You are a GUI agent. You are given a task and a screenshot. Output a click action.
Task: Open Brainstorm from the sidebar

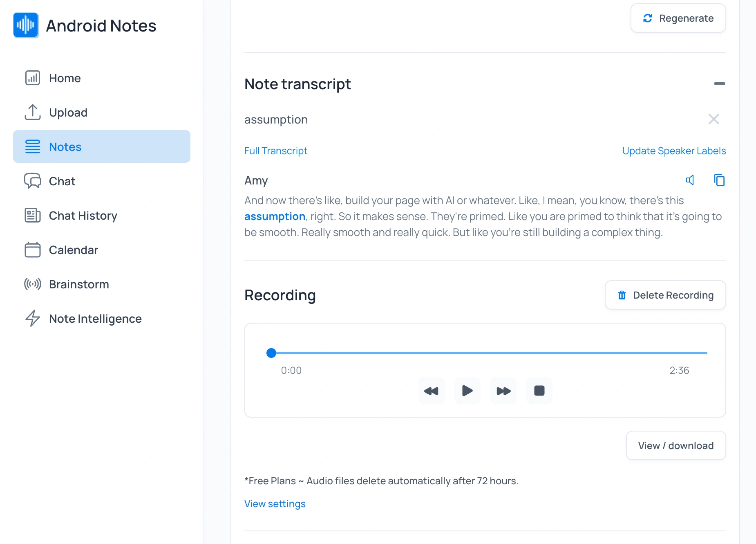point(102,284)
